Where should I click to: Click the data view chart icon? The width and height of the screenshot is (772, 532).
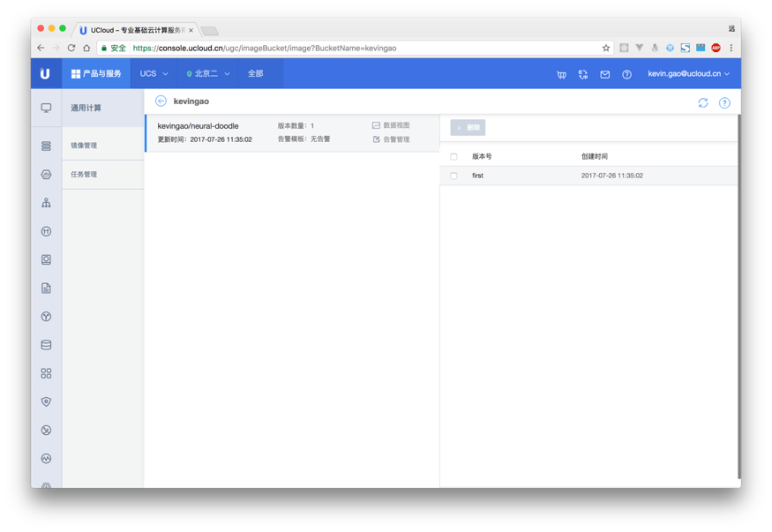tap(376, 125)
